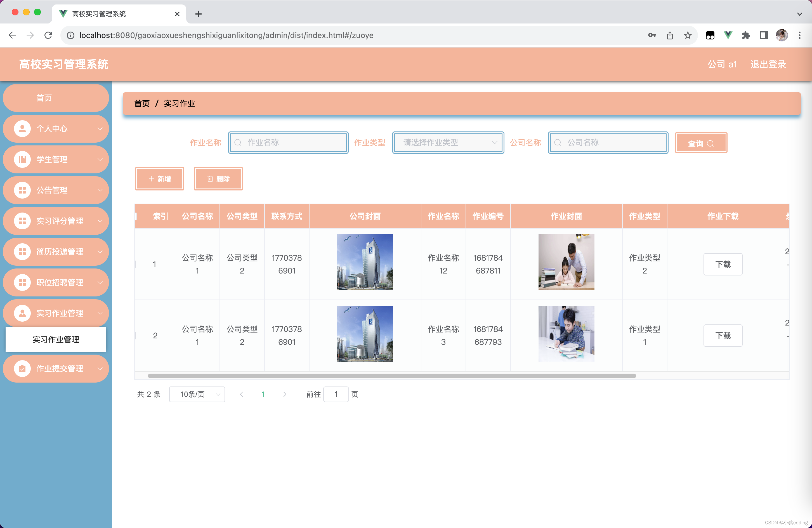Open the Chrome three-dot menu
Viewport: 812px width, 528px height.
click(799, 35)
